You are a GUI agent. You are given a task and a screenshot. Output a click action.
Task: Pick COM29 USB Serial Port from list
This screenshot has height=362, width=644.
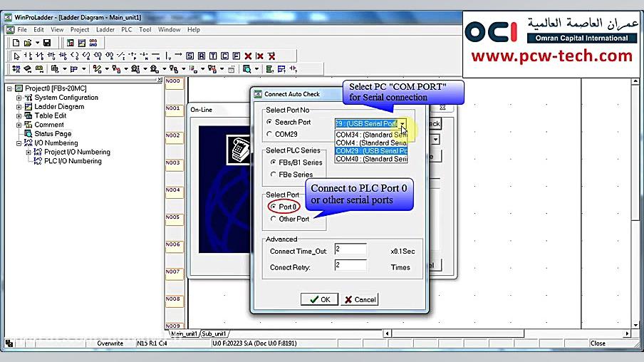[x=371, y=151]
